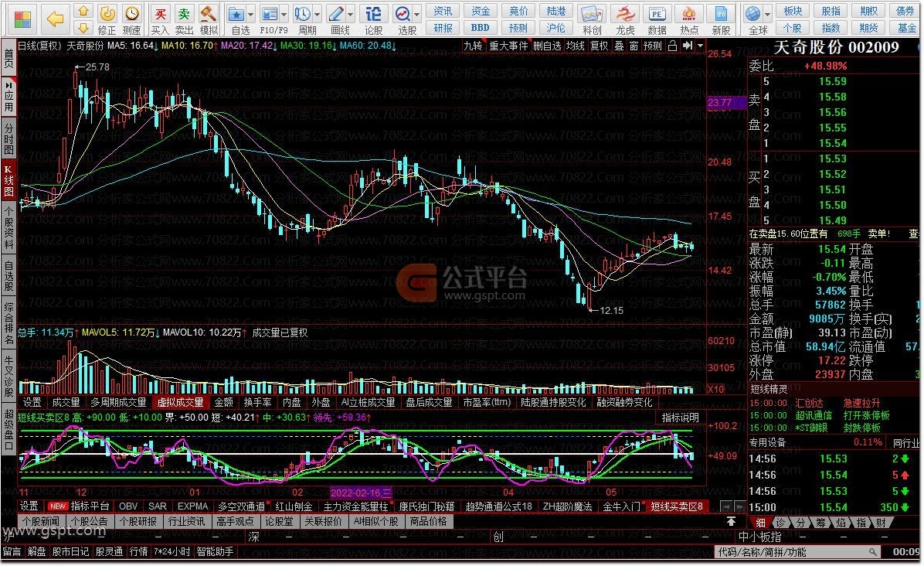Click the yellow down arrow button
Screen dimensions: 924x566
point(83,27)
